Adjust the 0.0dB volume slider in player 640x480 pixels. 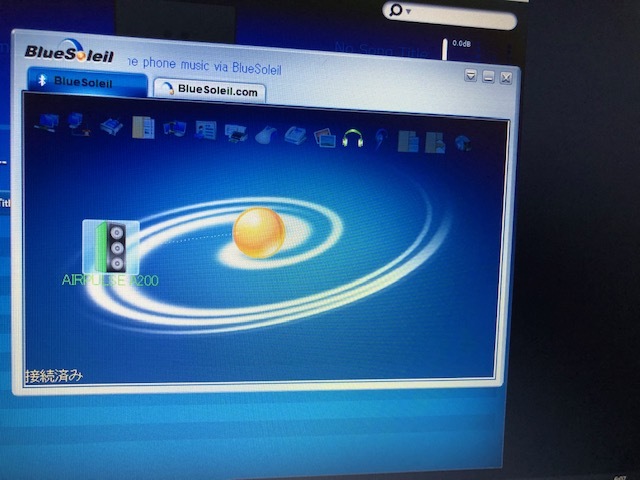click(445, 49)
